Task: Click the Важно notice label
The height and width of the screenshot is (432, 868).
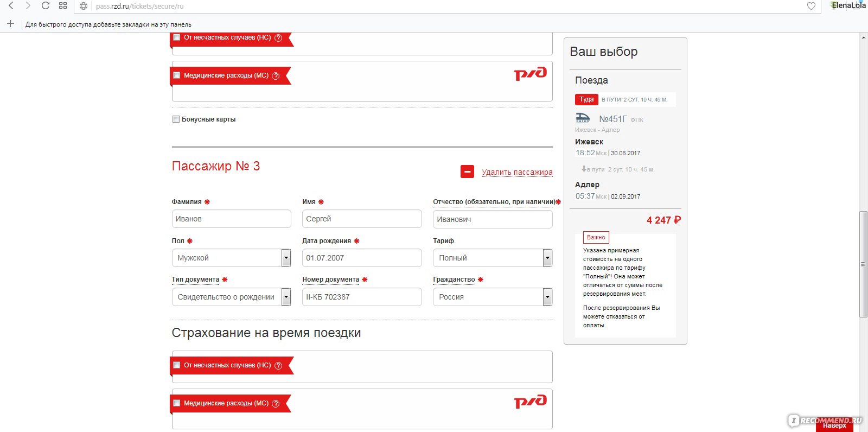Action: pyautogui.click(x=596, y=237)
